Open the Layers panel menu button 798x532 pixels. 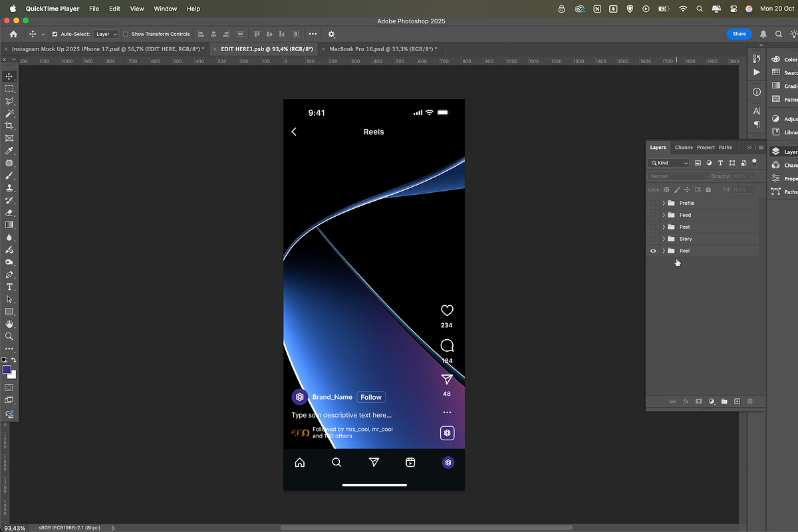(761, 147)
